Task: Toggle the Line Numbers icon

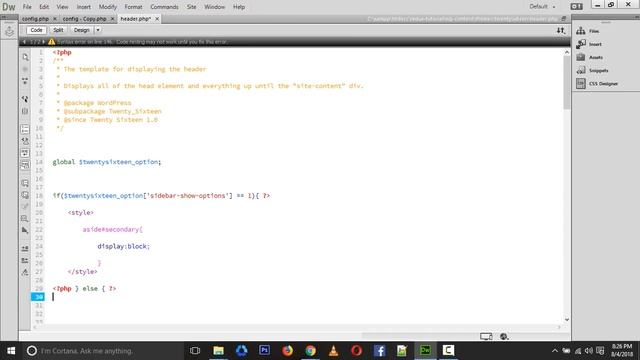Action: [x=25, y=129]
